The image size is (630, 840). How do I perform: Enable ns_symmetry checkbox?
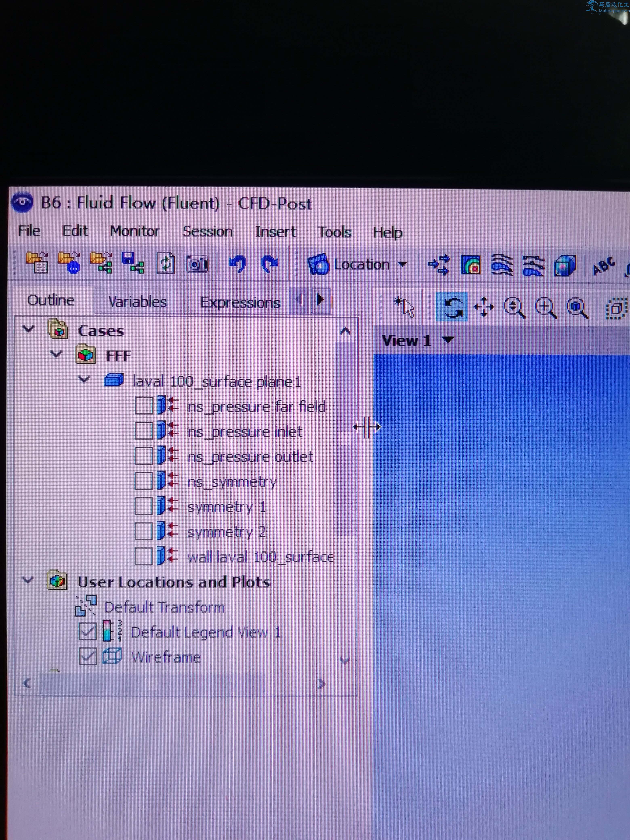144,481
